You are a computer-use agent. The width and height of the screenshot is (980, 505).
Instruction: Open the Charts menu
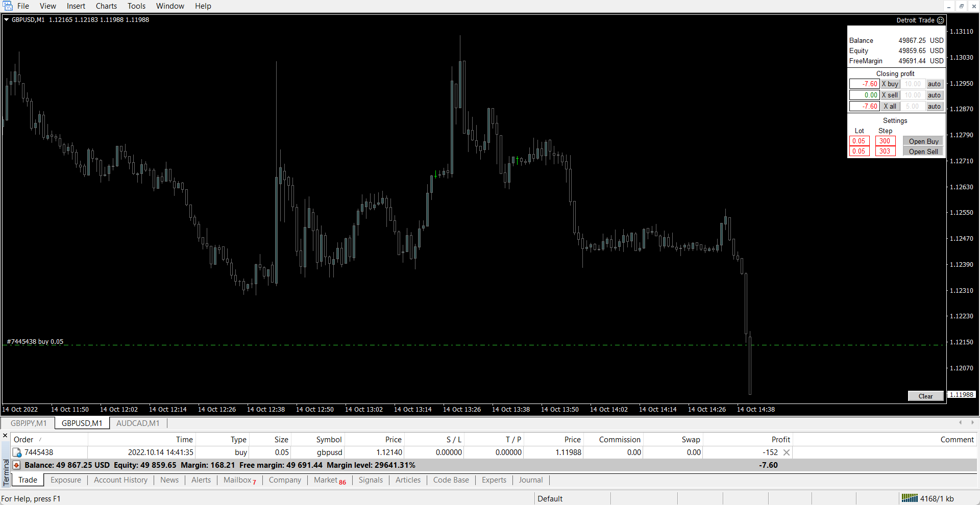pos(106,6)
